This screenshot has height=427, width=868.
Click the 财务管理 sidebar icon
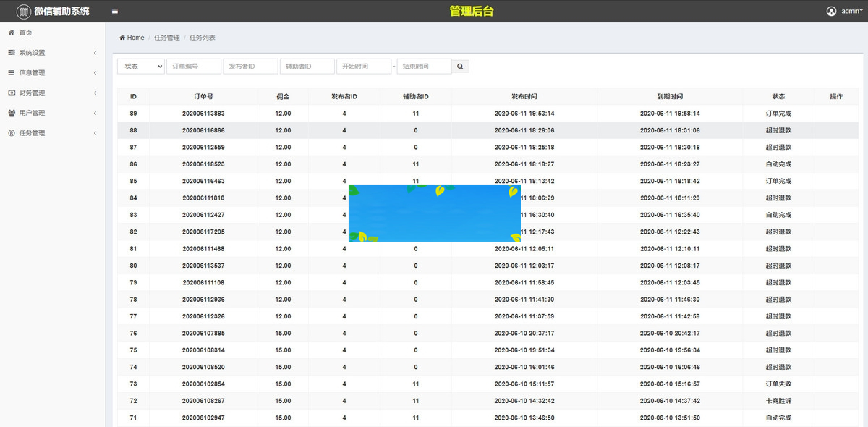[12, 93]
